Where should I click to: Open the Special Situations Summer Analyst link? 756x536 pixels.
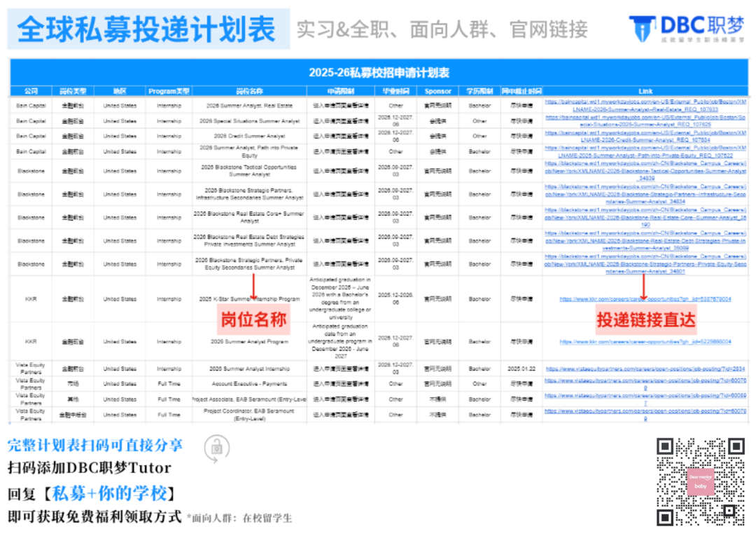pos(645,121)
